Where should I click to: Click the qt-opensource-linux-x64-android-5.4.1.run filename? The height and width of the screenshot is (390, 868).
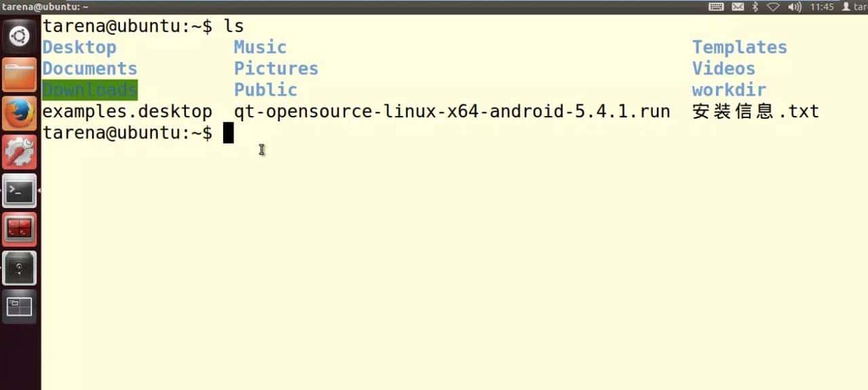[452, 112]
